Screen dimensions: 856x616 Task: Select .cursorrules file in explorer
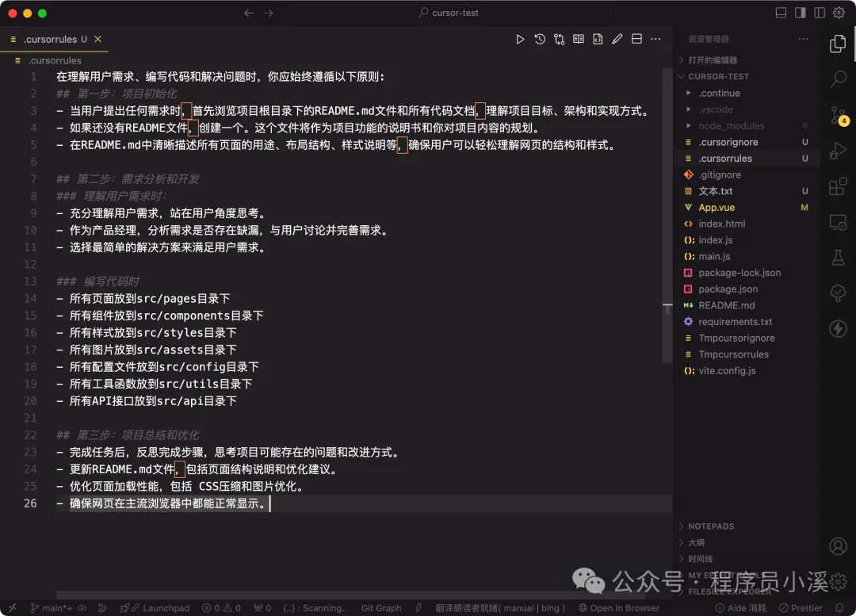[x=745, y=159]
